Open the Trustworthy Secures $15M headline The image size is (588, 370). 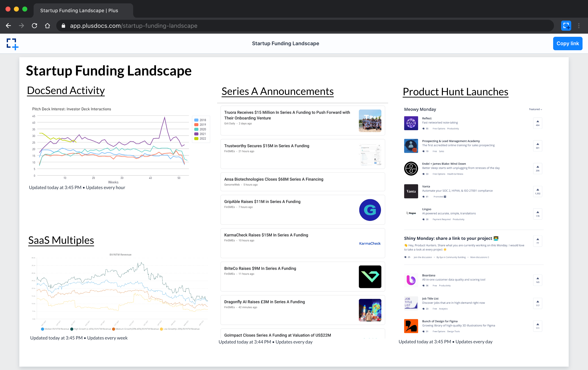pos(267,146)
